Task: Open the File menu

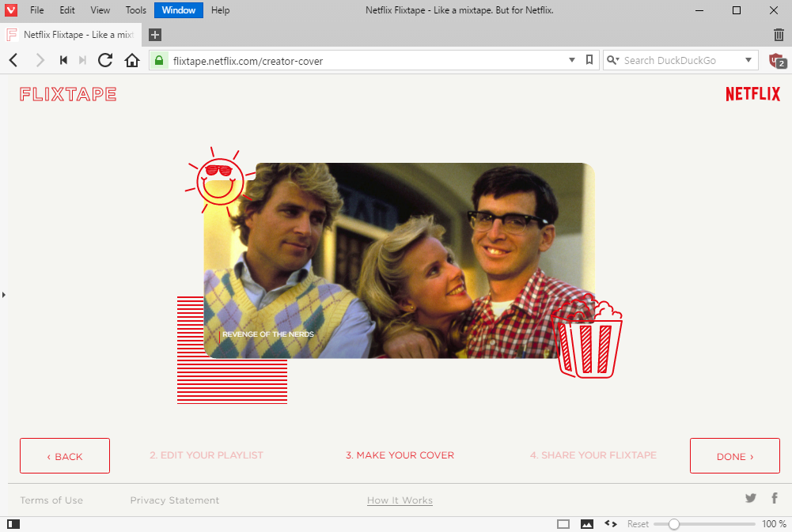Action: click(37, 10)
